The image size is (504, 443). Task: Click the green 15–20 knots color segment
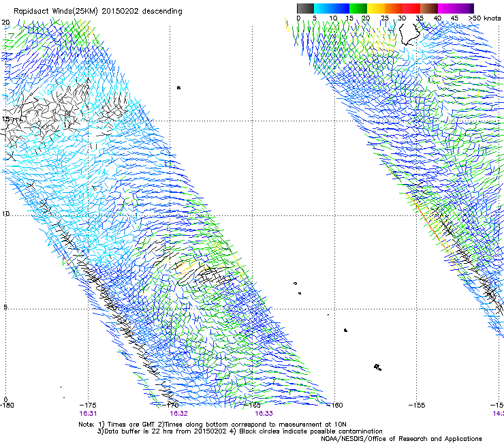click(358, 8)
